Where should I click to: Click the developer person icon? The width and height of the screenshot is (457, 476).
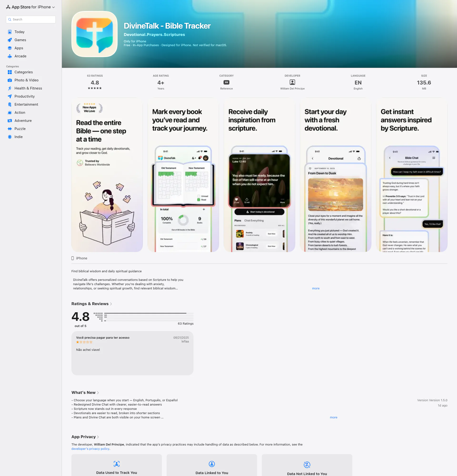[x=292, y=82]
